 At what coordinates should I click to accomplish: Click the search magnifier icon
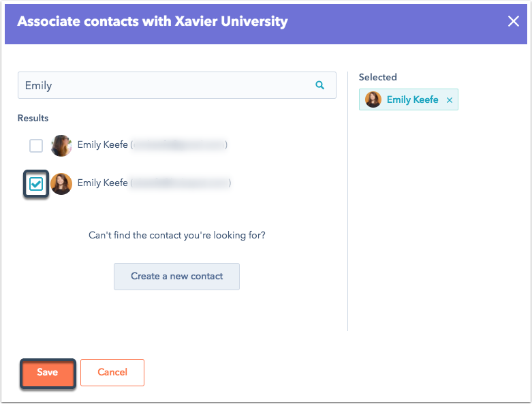click(319, 85)
